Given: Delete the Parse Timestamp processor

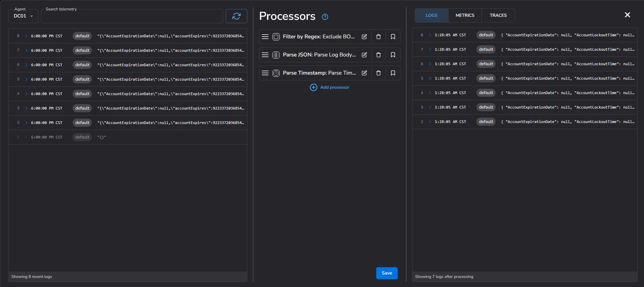Looking at the screenshot, I should tap(379, 73).
